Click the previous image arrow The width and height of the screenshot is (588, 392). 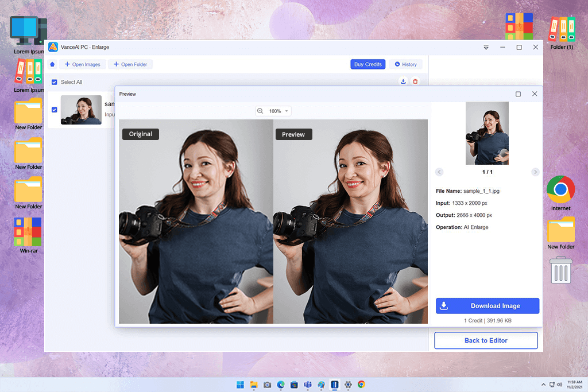pyautogui.click(x=439, y=172)
